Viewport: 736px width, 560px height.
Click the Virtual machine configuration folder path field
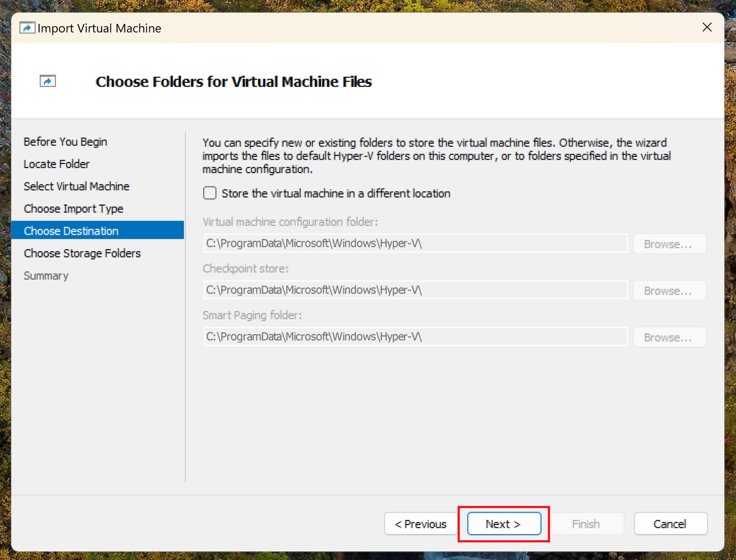pyautogui.click(x=416, y=243)
